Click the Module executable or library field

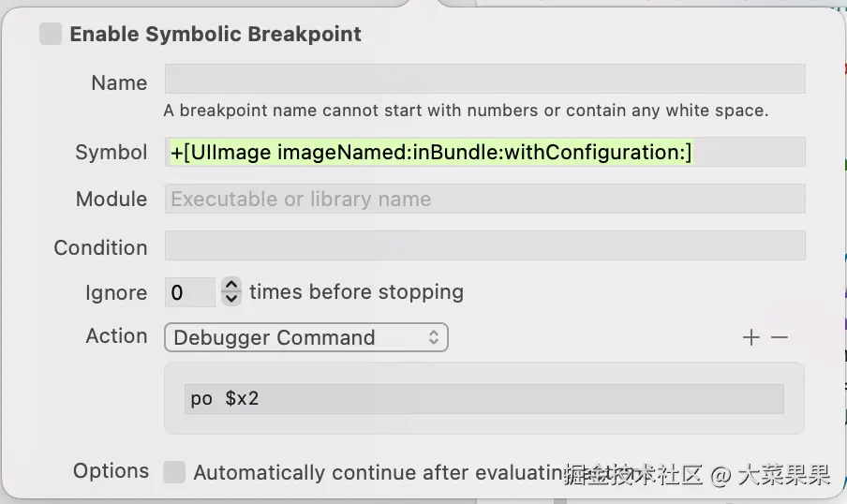tap(484, 199)
